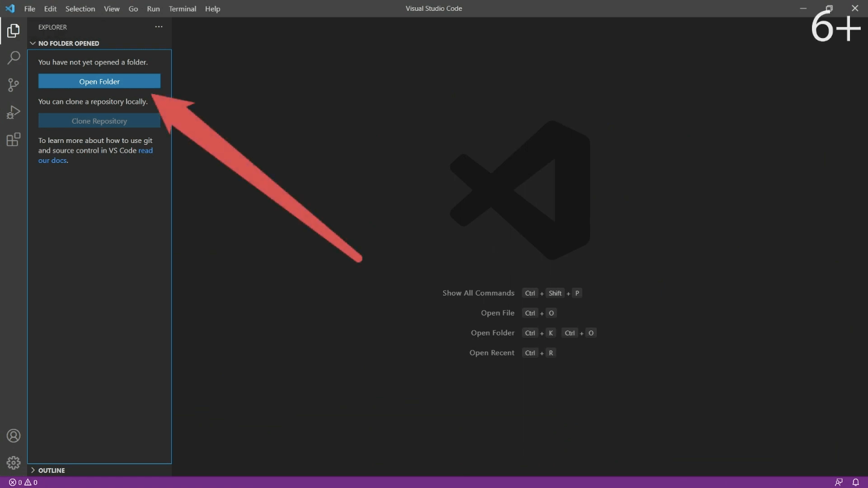Minimize the Visual Studio Code window
Screen dimensions: 868x488
[x=803, y=8]
